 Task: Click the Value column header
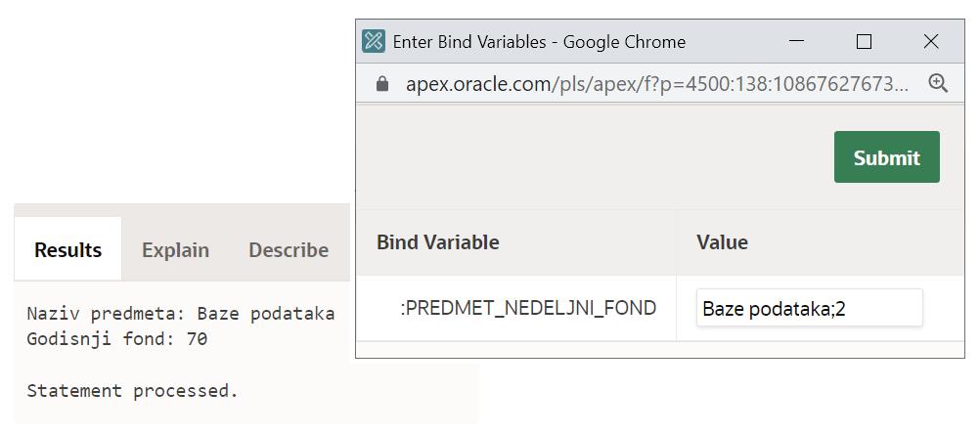pos(722,242)
